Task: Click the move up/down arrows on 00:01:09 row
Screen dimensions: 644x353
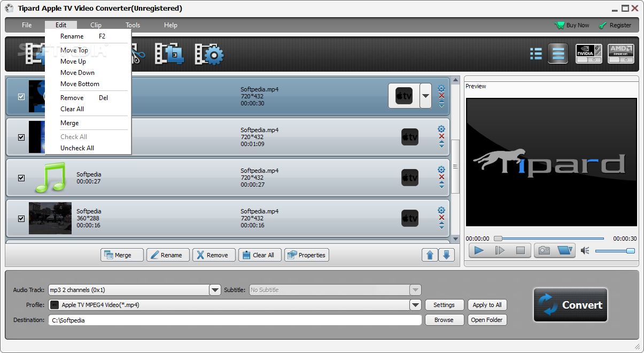Action: 441,144
